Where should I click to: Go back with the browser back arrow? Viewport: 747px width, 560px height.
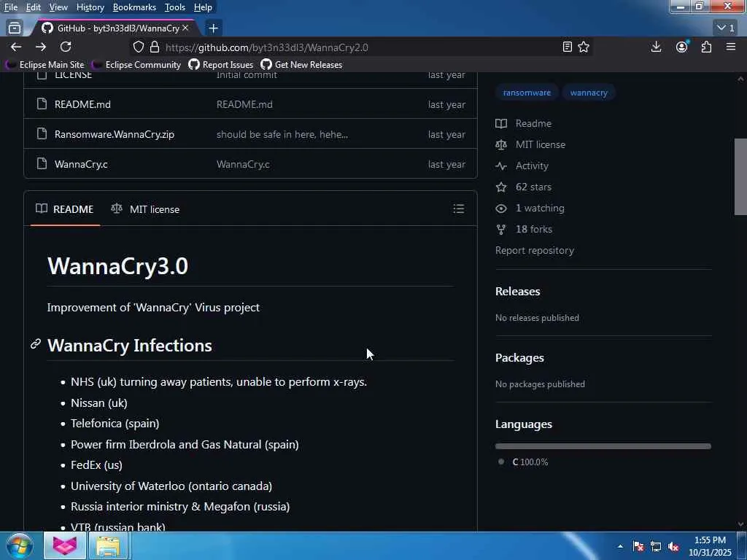[16, 47]
